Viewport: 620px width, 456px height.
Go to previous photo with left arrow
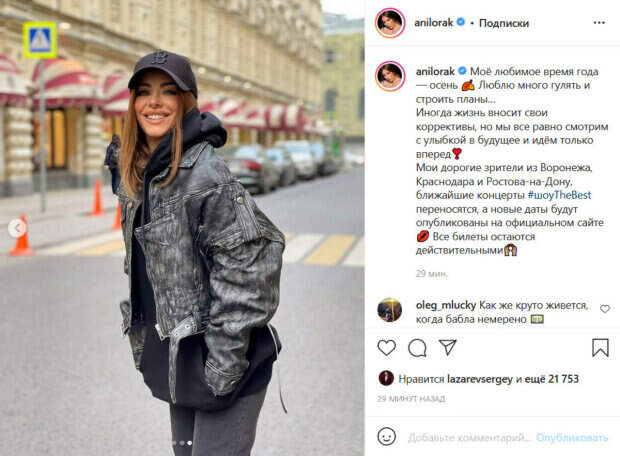[17, 227]
